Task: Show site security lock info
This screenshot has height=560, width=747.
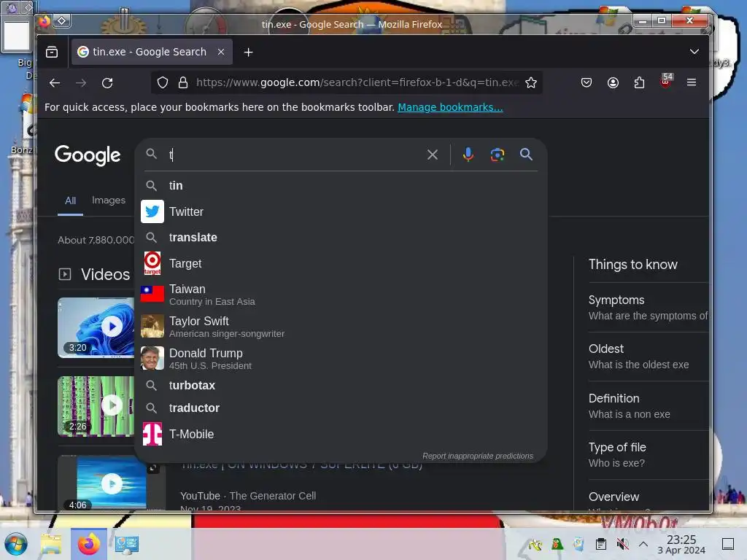Action: tap(183, 83)
